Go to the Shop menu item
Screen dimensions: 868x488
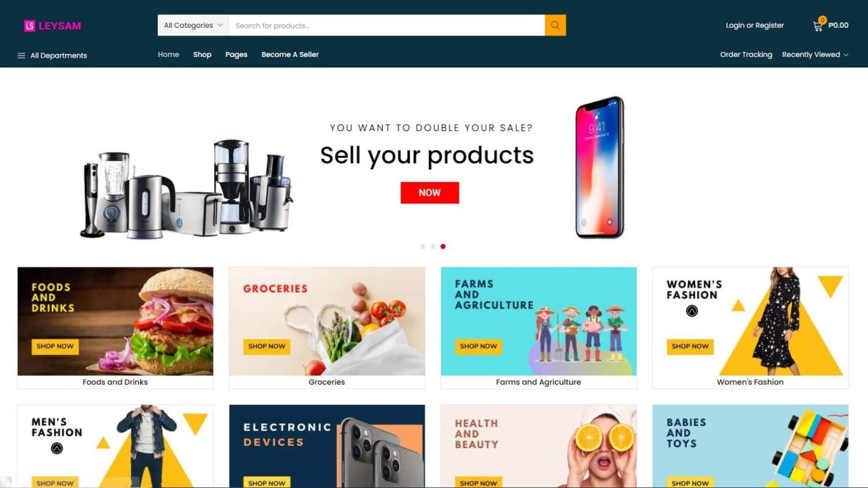202,55
